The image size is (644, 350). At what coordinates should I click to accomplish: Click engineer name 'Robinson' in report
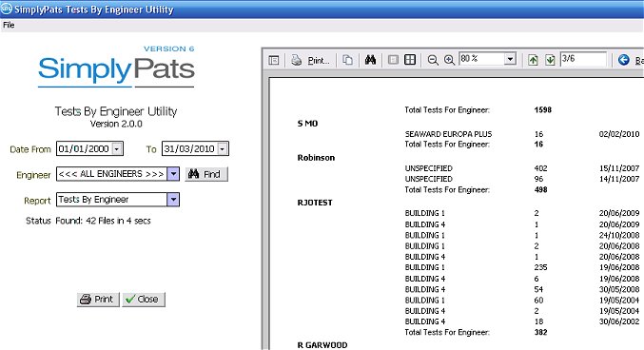[316, 158]
